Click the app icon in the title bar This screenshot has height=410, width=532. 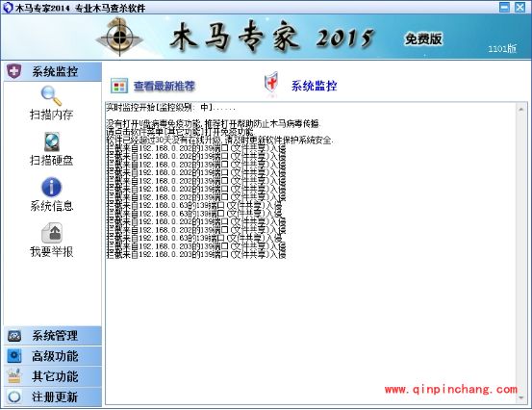point(8,8)
